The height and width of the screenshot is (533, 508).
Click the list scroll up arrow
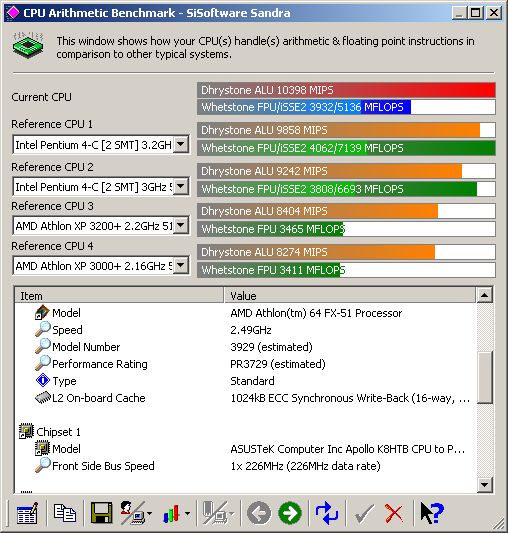[485, 295]
